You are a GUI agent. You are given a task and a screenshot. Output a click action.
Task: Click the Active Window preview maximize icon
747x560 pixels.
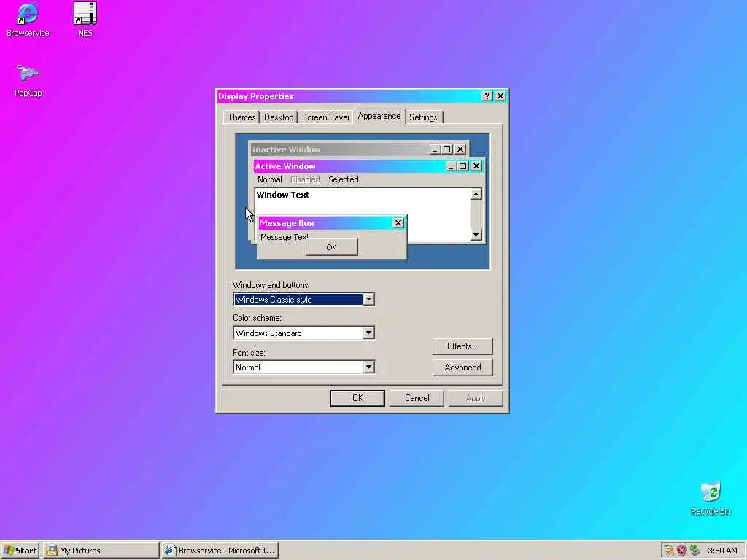pyautogui.click(x=462, y=166)
